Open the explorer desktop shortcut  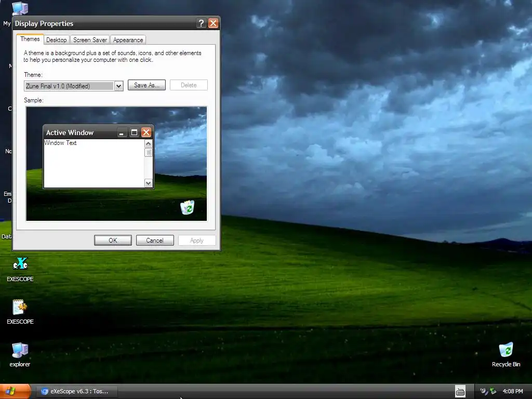(20, 351)
